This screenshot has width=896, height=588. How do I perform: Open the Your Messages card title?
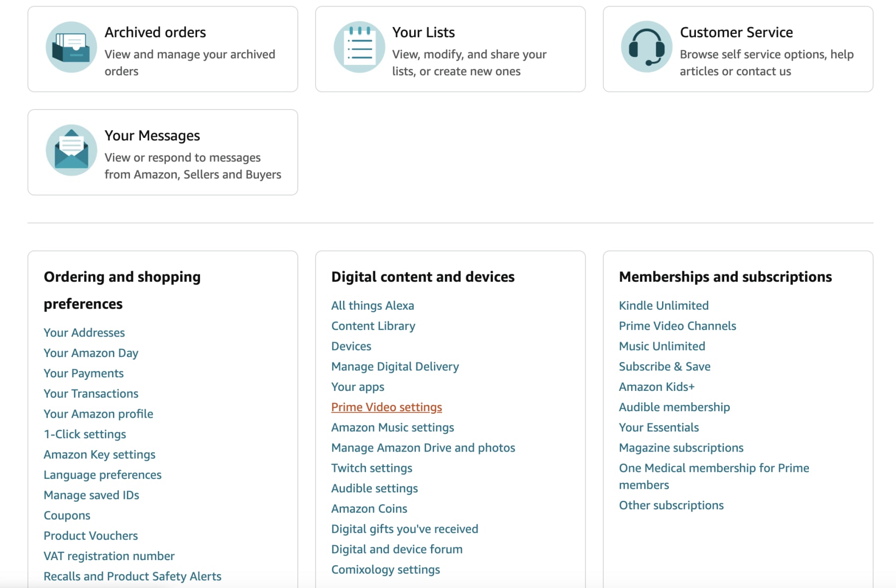[152, 135]
